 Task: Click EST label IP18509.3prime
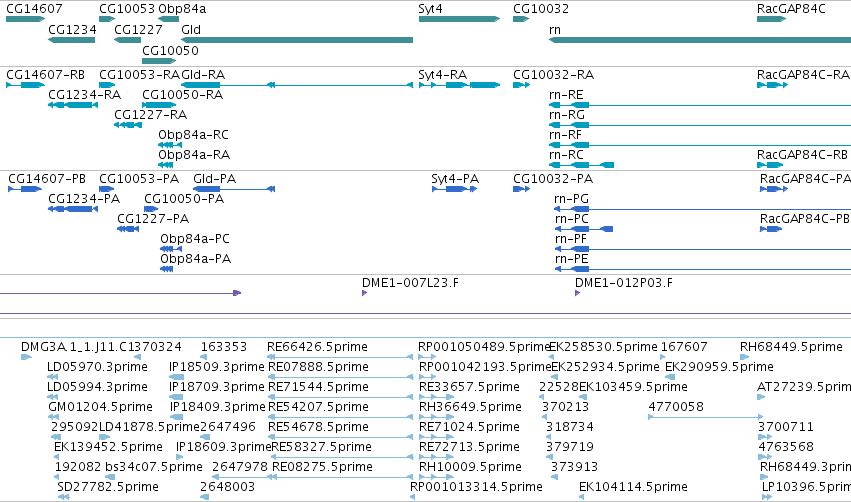217,367
